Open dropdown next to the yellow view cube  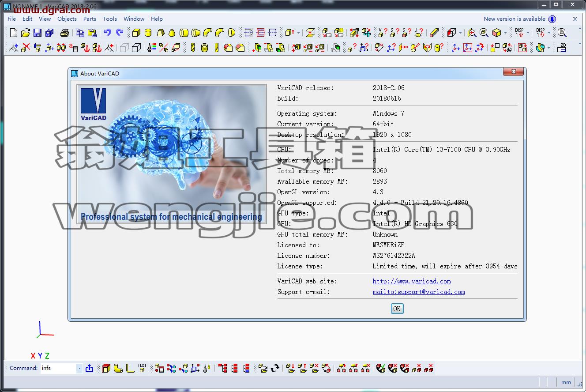(505, 33)
